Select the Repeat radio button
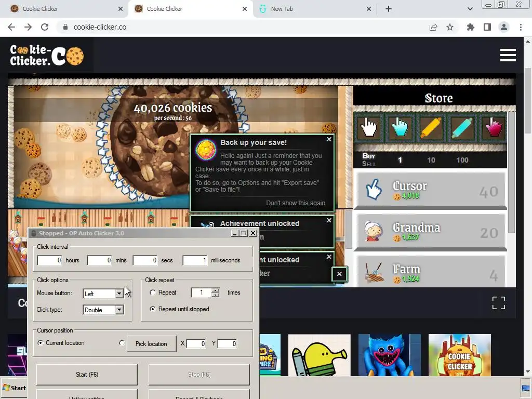 153,292
